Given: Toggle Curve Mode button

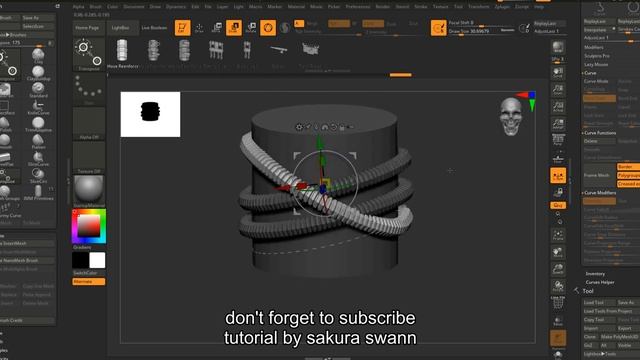Looking at the screenshot, I should [x=599, y=82].
